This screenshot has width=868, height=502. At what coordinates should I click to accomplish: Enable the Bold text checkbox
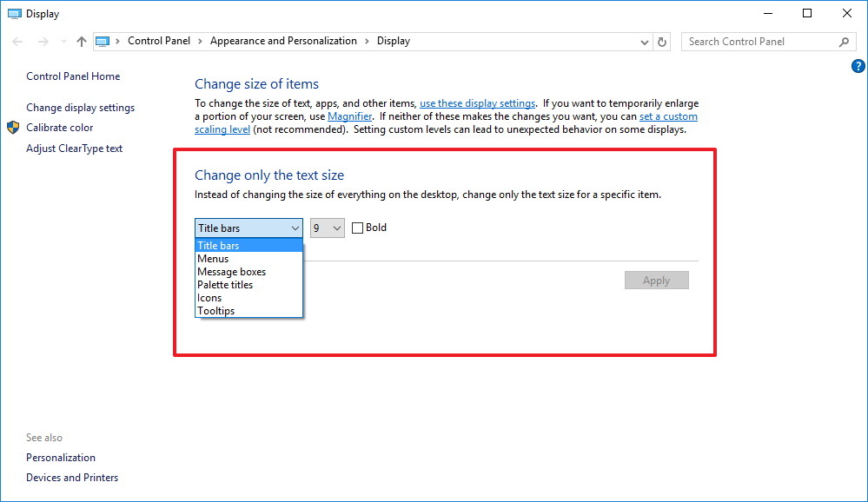[x=357, y=228]
